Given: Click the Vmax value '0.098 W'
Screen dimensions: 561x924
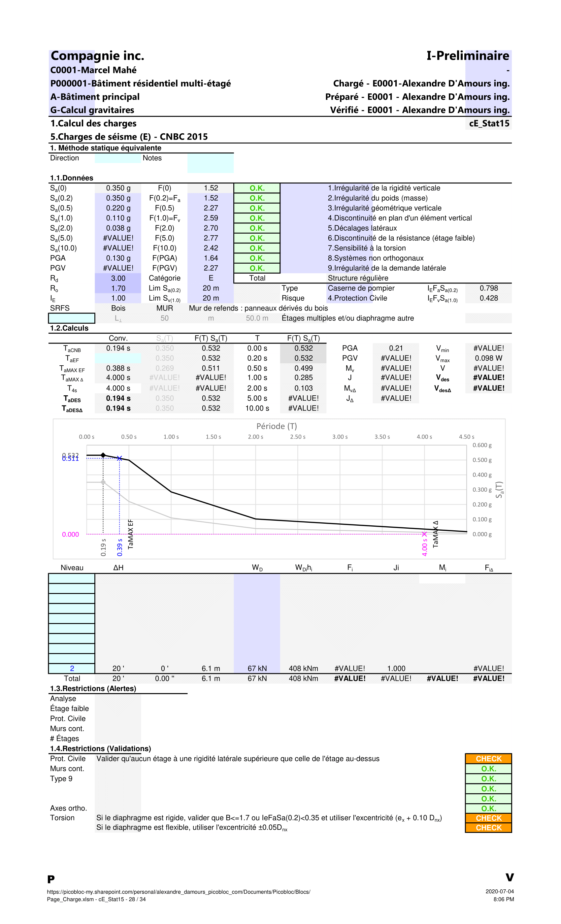Looking at the screenshot, I should coord(489,358).
